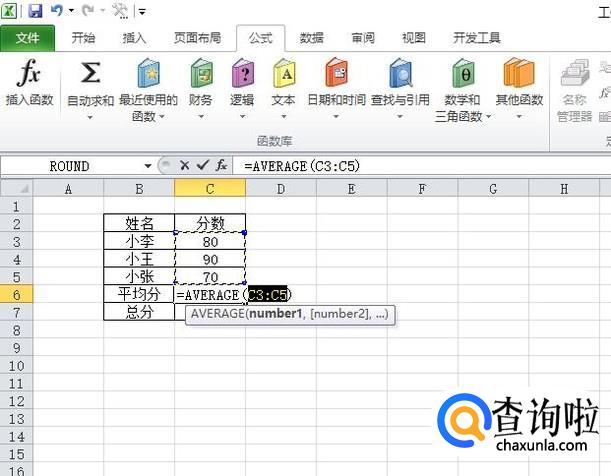The width and height of the screenshot is (611, 476).
Task: Switch to the Page Layout (页面布局) tab
Action: click(198, 38)
